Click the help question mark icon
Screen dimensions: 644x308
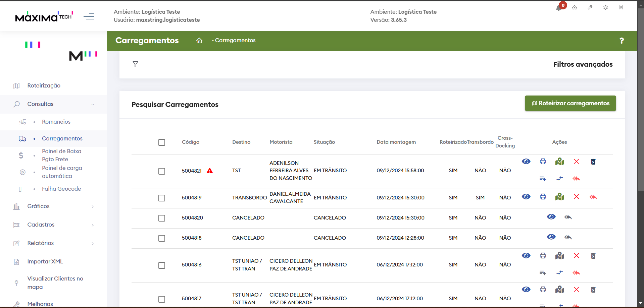[622, 41]
